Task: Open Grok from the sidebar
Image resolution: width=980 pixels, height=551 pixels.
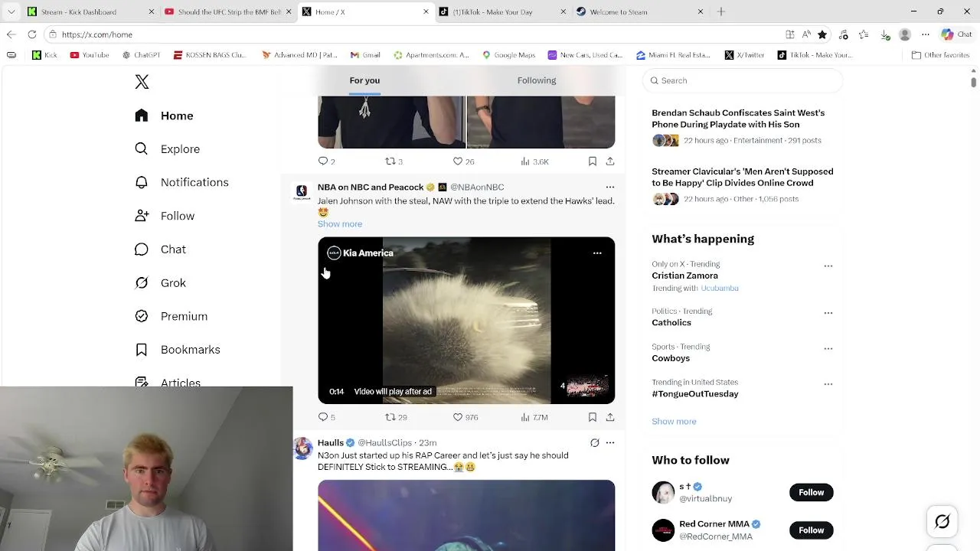Action: pos(160,282)
